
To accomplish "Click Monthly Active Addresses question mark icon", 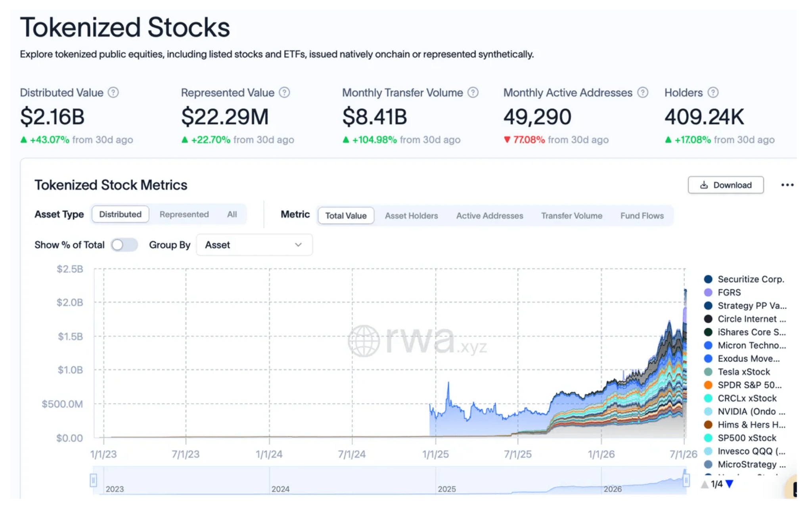I will point(643,92).
